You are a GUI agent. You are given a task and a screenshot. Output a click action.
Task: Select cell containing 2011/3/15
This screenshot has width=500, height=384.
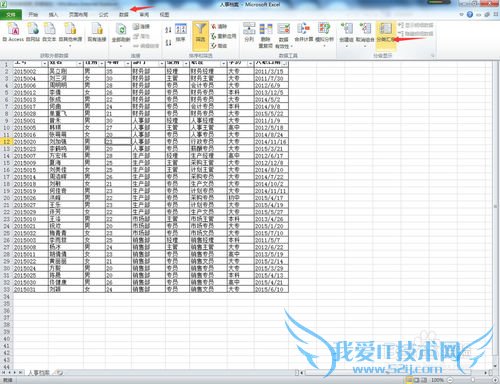click(x=271, y=71)
